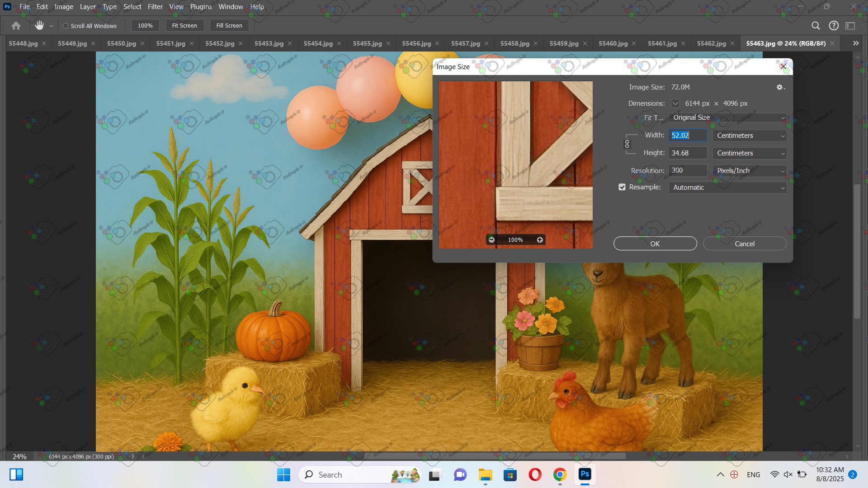Click the workspace switcher icon

click(850, 26)
